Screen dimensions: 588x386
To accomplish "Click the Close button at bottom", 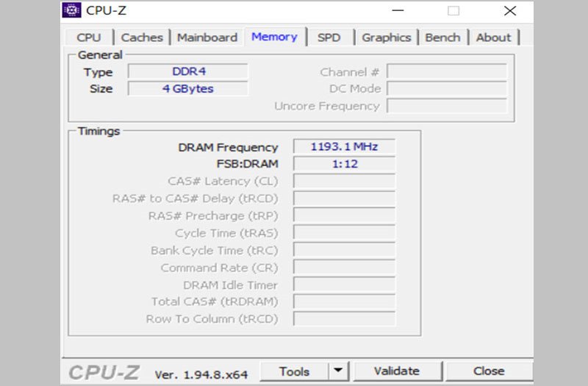I will click(x=489, y=371).
